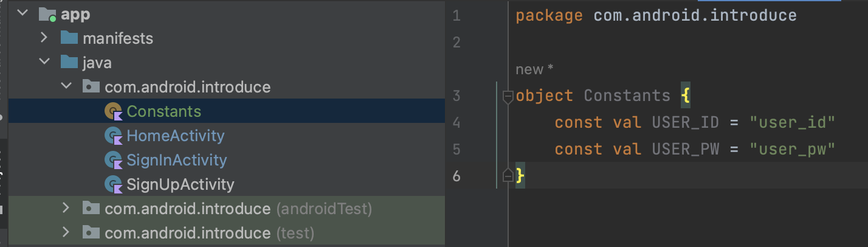Collapse the com.android.introduce package chevron
Viewport: 868px width, 247px height.
pos(66,86)
